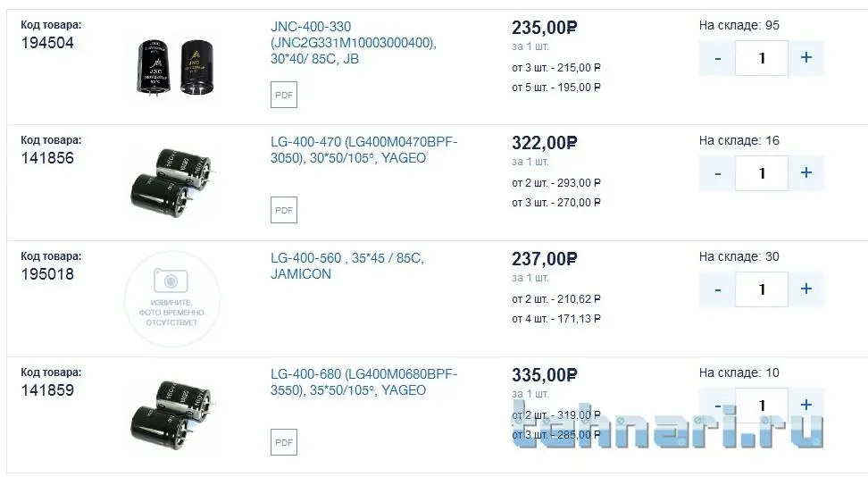The width and height of the screenshot is (868, 477).
Task: Open JNC-400-330 product link
Action: [x=354, y=43]
